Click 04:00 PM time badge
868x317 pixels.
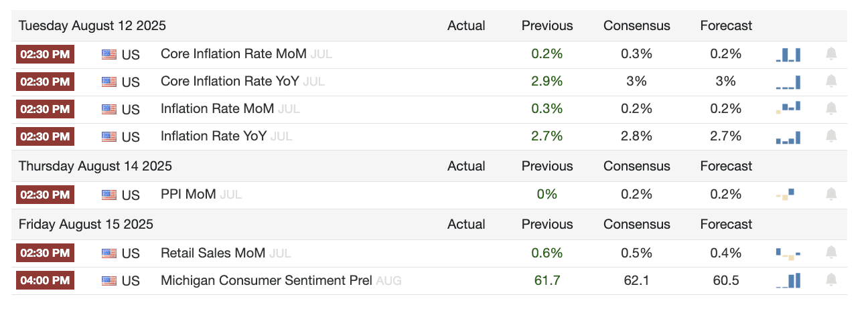[x=45, y=280]
